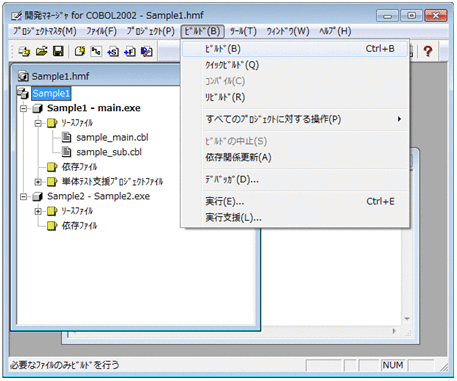The height and width of the screenshot is (381, 457).
Task: Open the プロジェクト(P) menu
Action: click(150, 31)
